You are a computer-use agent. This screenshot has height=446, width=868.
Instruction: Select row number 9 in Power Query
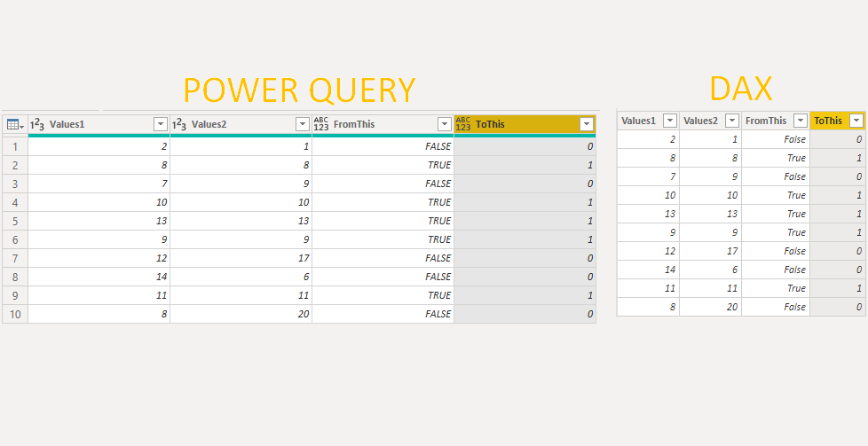pyautogui.click(x=15, y=295)
